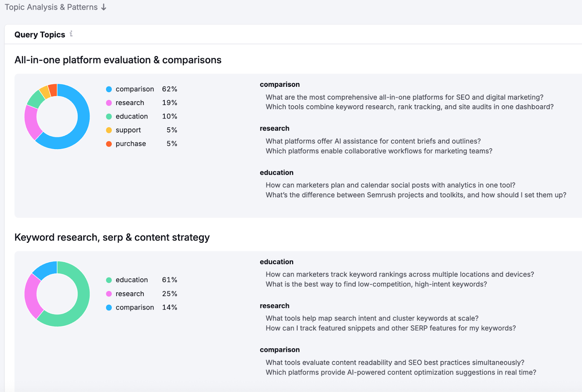This screenshot has height=392, width=582.
Task: Click pink research dot in first legend
Action: click(109, 103)
